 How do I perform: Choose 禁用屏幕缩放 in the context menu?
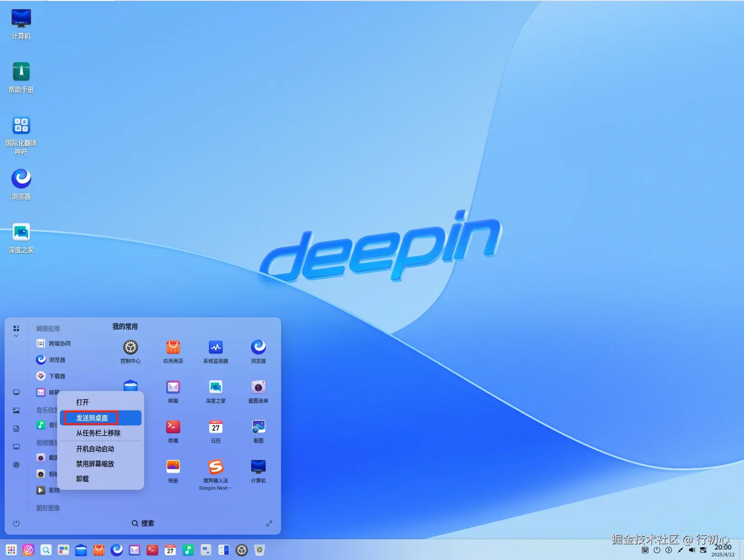click(101, 464)
